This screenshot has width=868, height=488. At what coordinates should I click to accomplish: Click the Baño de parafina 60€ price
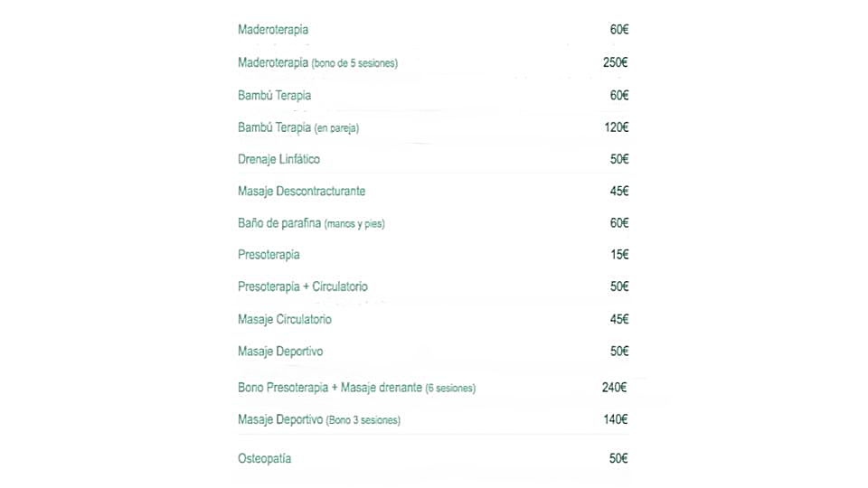coord(618,223)
